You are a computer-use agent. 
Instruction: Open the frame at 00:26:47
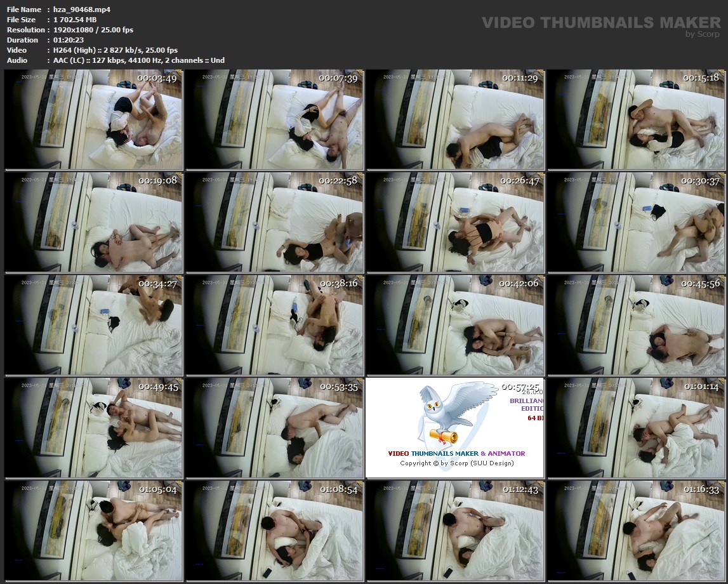pos(456,222)
